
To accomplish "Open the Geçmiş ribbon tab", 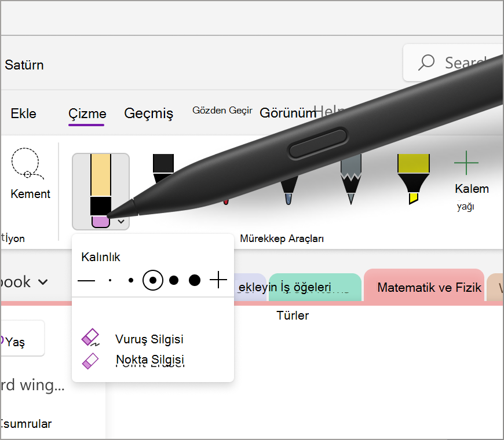I will [148, 114].
